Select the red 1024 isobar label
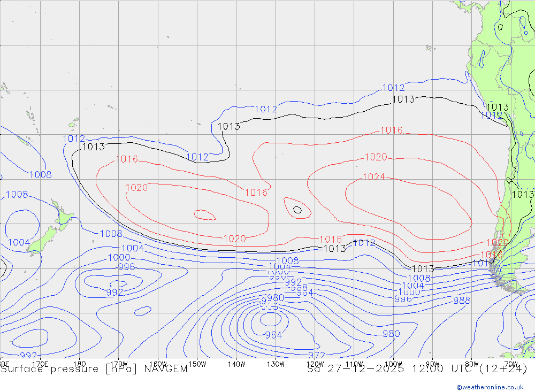 pos(373,177)
